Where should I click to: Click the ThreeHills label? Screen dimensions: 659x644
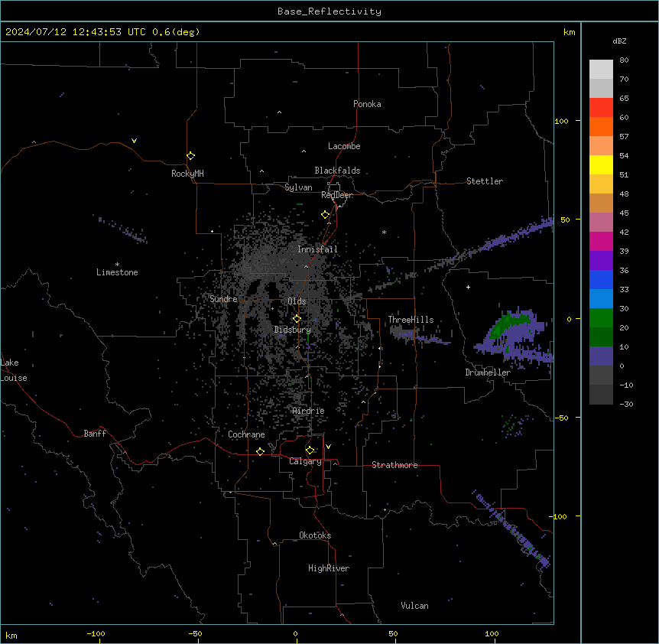(411, 320)
